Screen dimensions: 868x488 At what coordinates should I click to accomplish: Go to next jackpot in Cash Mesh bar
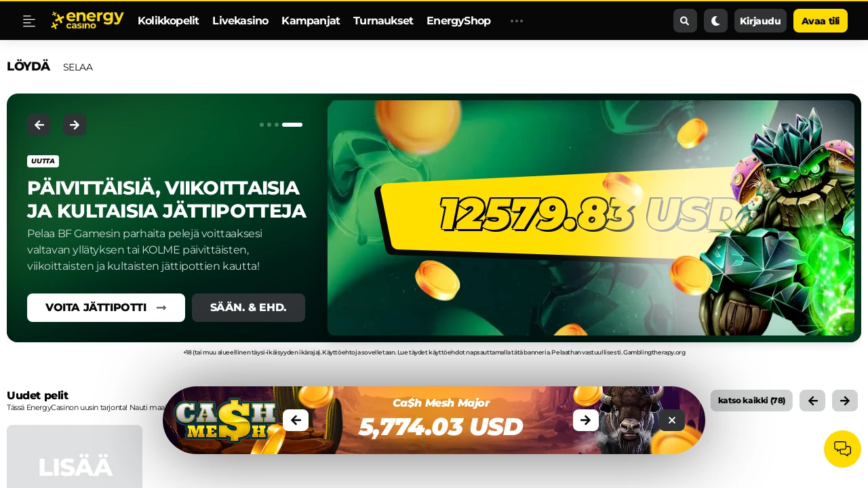click(586, 420)
